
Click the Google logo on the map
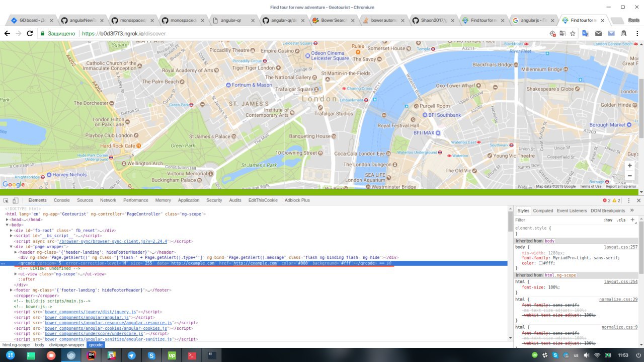click(13, 184)
